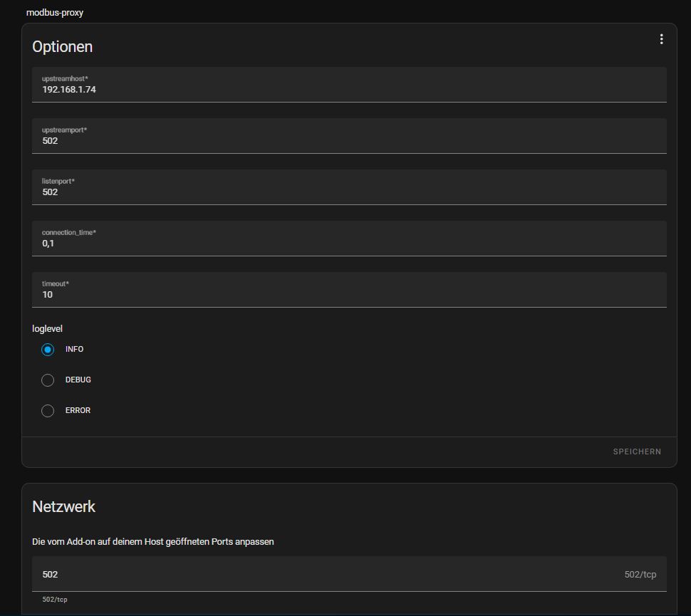Click the upstreamhost field with 192.168.1.74
Screen dimensions: 691x616
click(x=349, y=85)
